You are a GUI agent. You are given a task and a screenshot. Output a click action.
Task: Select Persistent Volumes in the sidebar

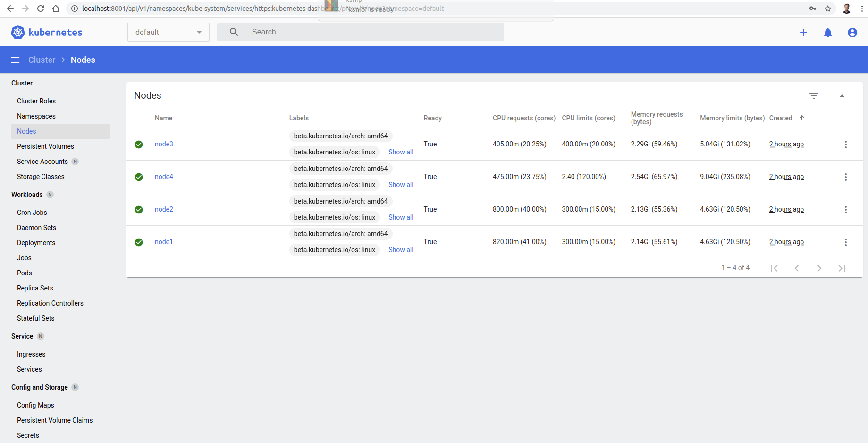coord(45,146)
